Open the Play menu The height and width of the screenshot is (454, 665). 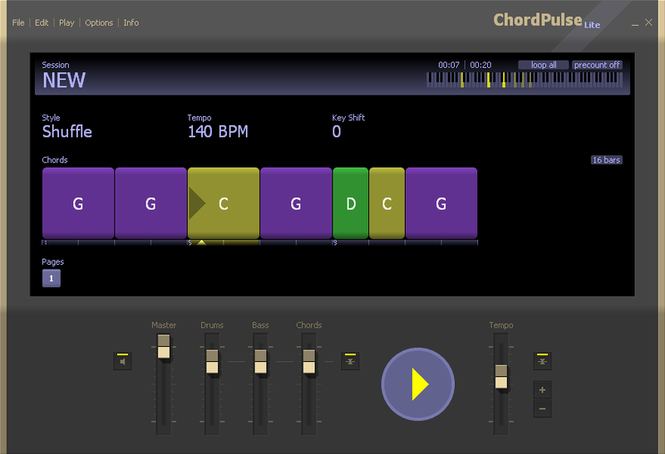[66, 23]
